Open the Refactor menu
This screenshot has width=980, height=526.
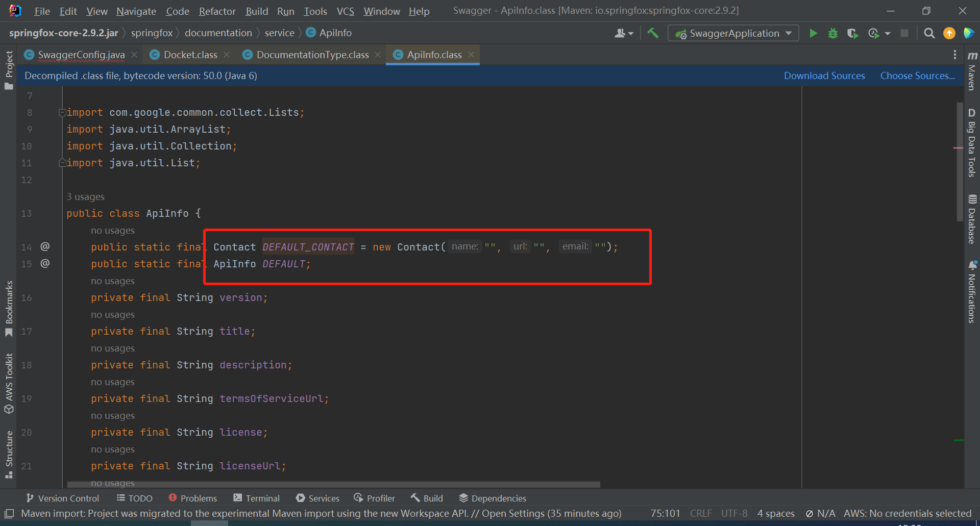(217, 11)
